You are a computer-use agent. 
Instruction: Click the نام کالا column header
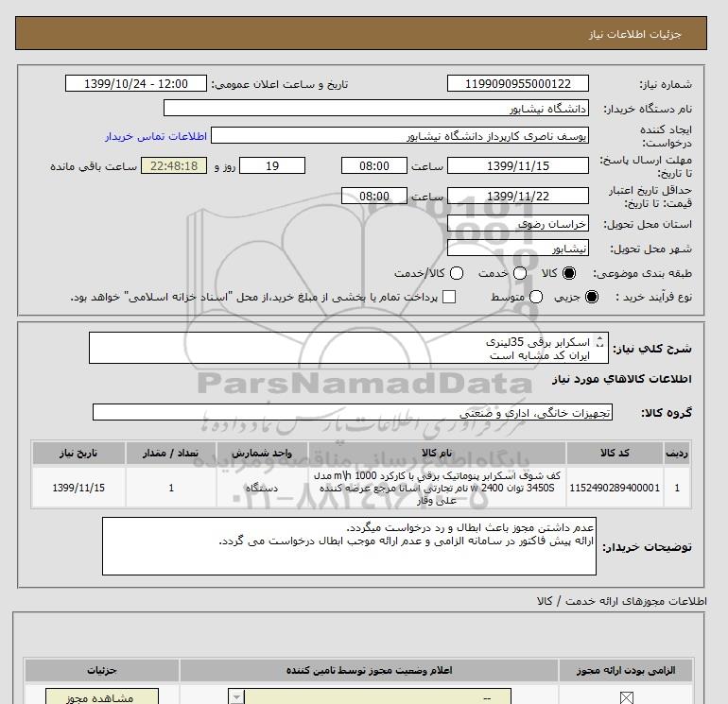pyautogui.click(x=437, y=453)
